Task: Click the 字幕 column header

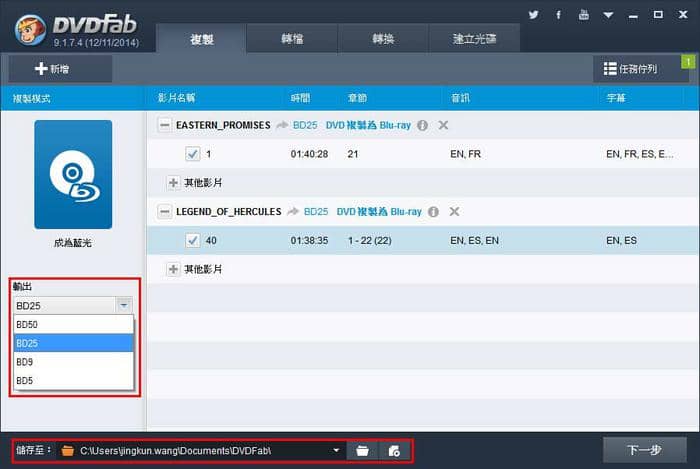Action: point(616,98)
